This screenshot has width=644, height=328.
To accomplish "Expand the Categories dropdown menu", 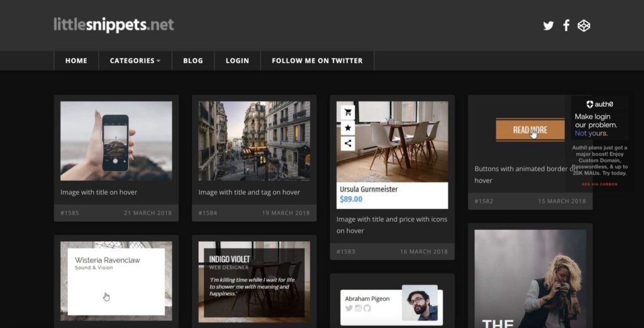I will point(135,61).
